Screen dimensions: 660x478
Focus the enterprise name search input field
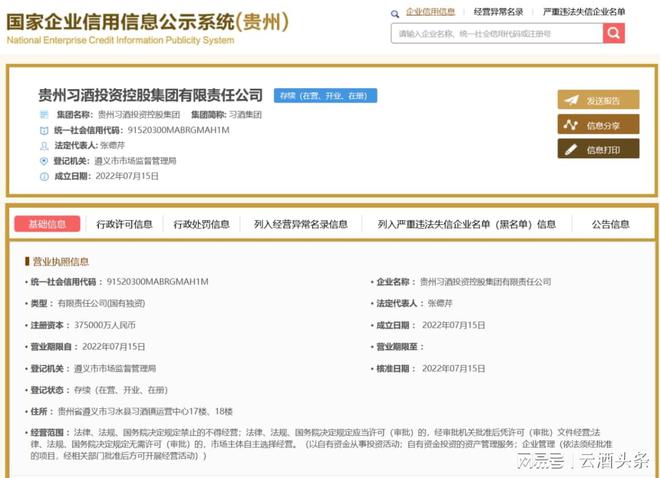tap(497, 33)
